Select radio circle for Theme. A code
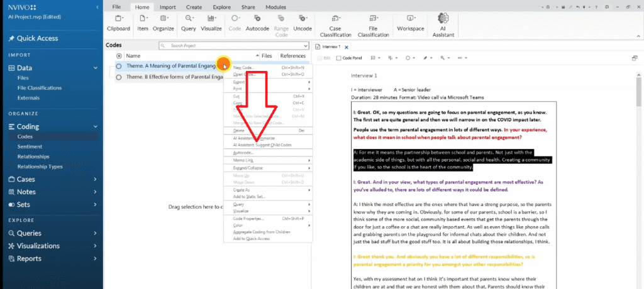This screenshot has height=289, width=644. pos(119,66)
